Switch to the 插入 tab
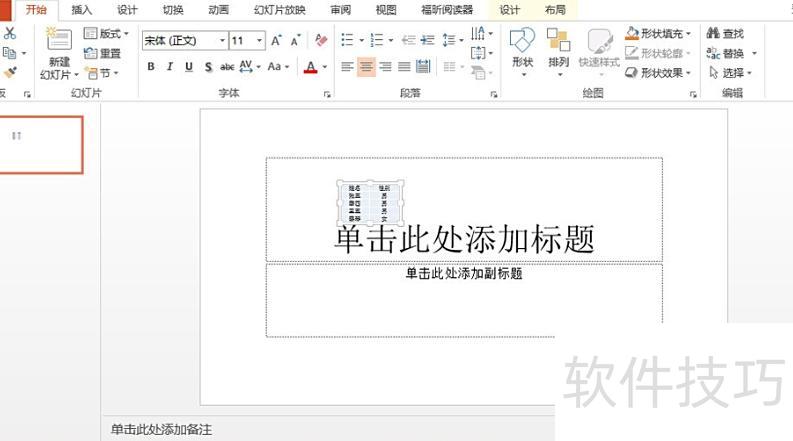The image size is (793, 441). 82,10
